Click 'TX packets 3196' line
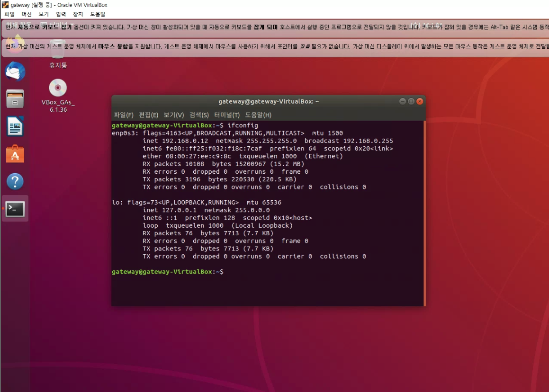This screenshot has width=549, height=392. pyautogui.click(x=219, y=179)
